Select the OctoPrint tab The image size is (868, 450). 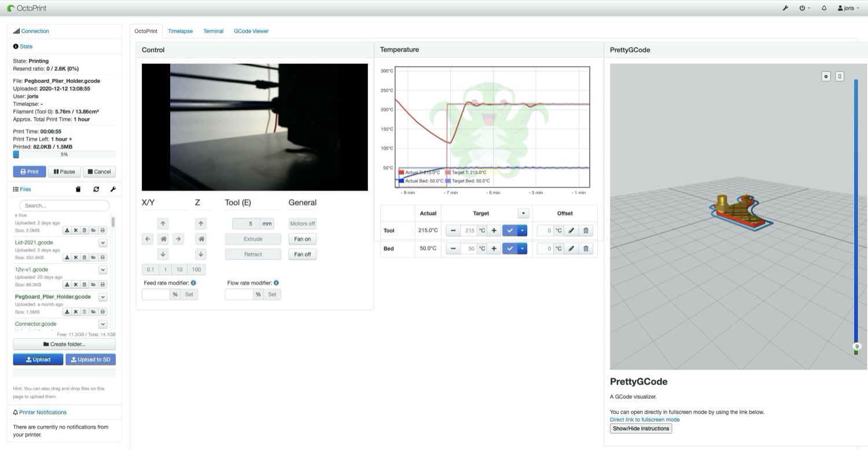coord(146,31)
